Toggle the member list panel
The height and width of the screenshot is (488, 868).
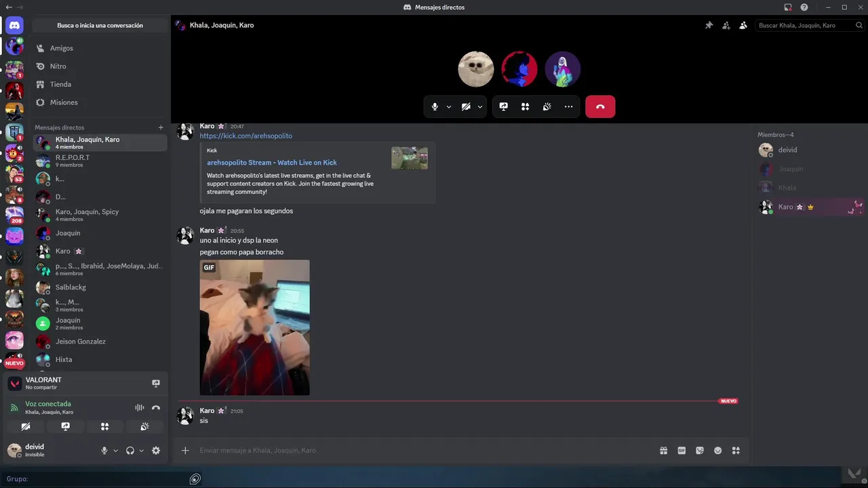pyautogui.click(x=743, y=25)
